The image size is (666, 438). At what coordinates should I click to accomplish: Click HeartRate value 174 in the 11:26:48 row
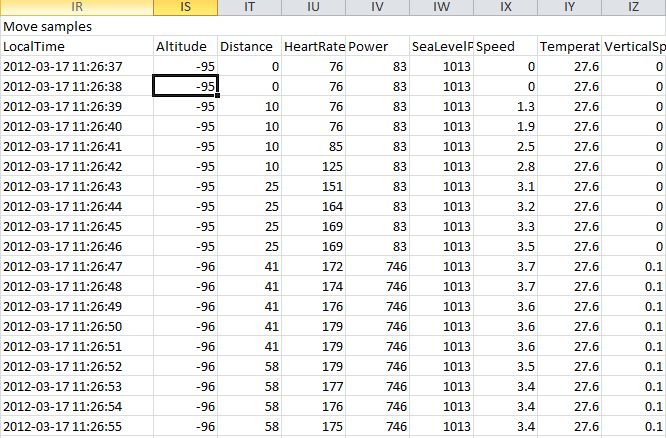tap(314, 286)
